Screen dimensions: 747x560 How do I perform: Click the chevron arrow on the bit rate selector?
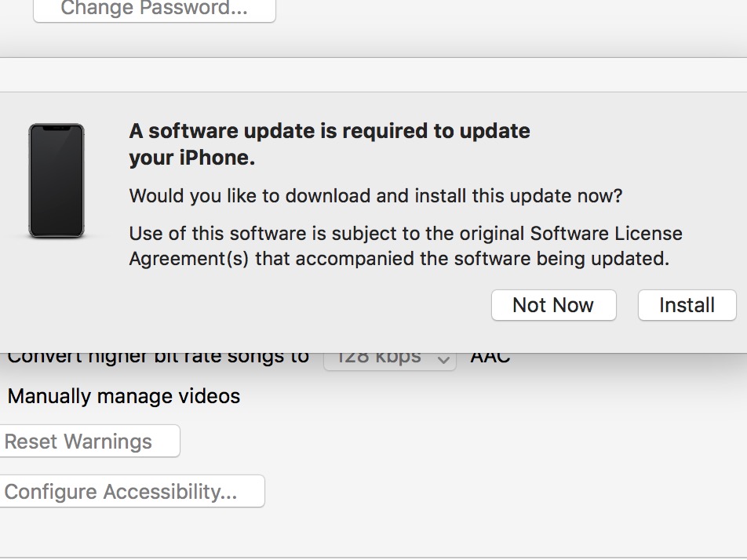click(x=443, y=359)
